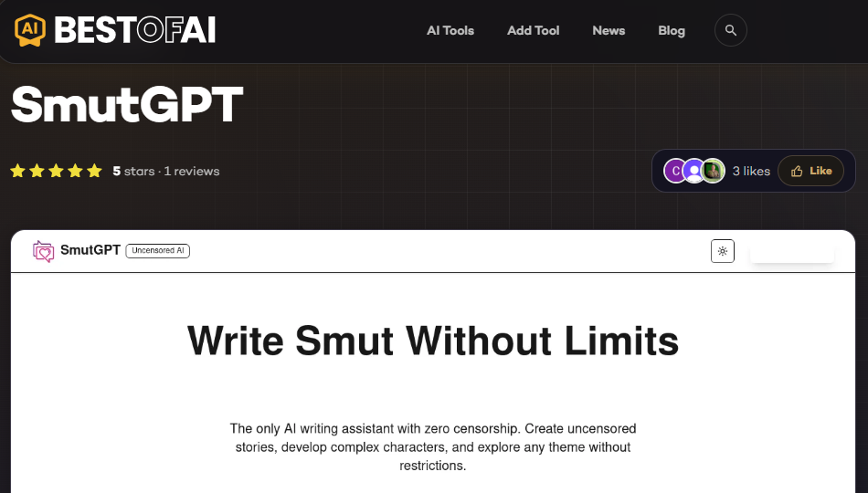Click the 'Write Smut Without Limits' heading

click(433, 341)
